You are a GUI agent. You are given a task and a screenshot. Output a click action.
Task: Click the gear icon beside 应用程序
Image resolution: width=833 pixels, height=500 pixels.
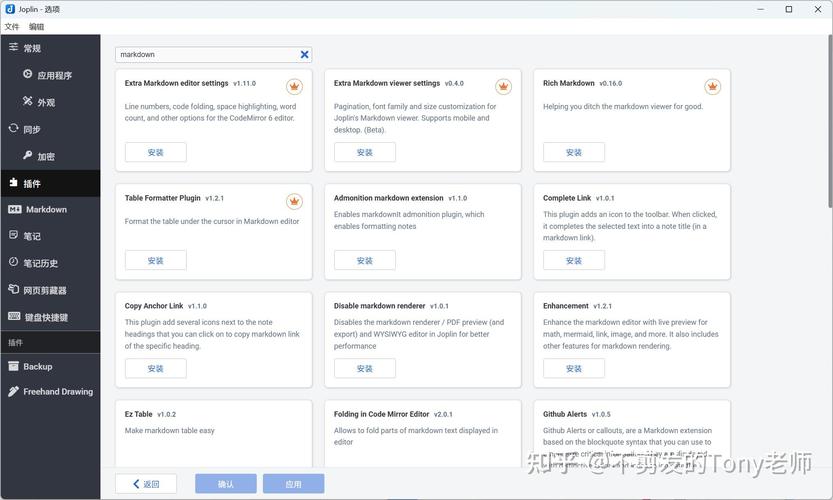[28, 74]
